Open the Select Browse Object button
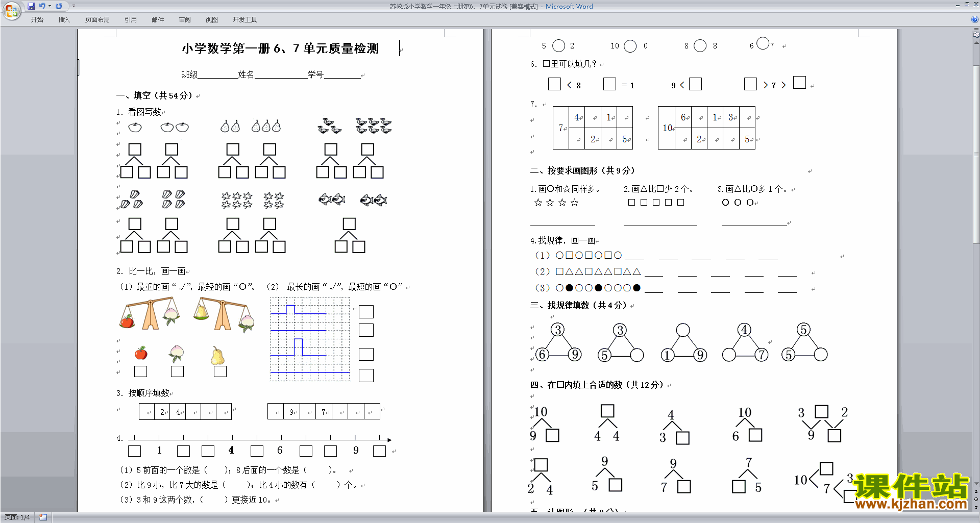Screen dimensions: 980x523 coord(976,500)
